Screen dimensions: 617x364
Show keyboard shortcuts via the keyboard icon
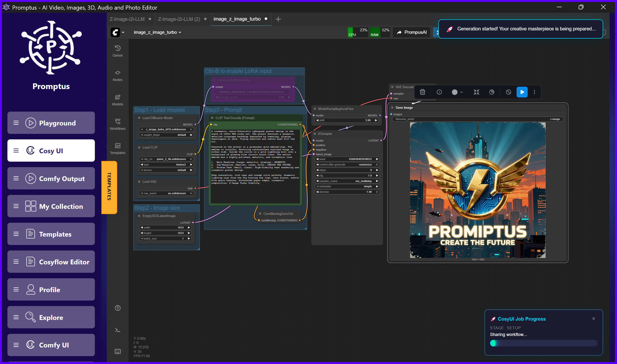point(118,351)
